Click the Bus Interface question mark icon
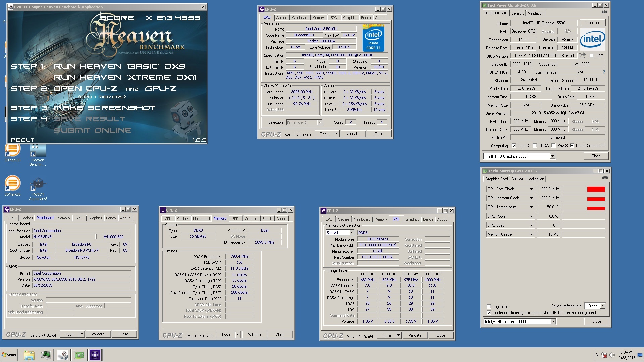This screenshot has width=644, height=362. [x=604, y=72]
